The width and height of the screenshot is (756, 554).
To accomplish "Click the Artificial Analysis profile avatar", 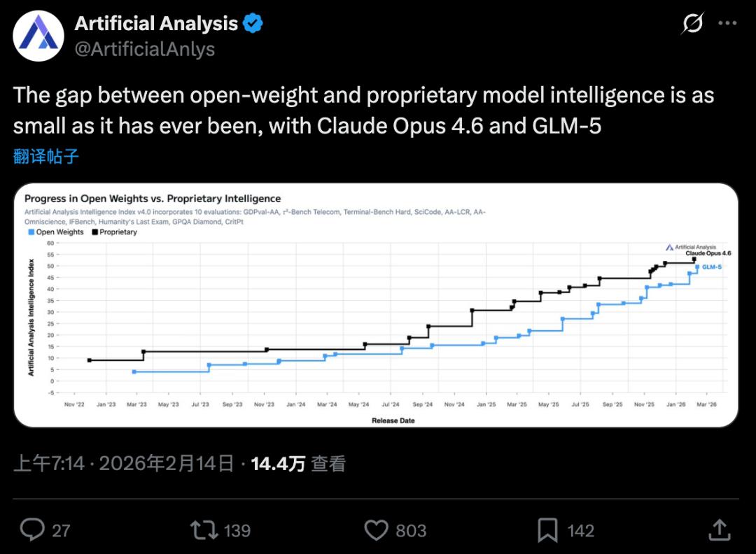I will pyautogui.click(x=40, y=35).
